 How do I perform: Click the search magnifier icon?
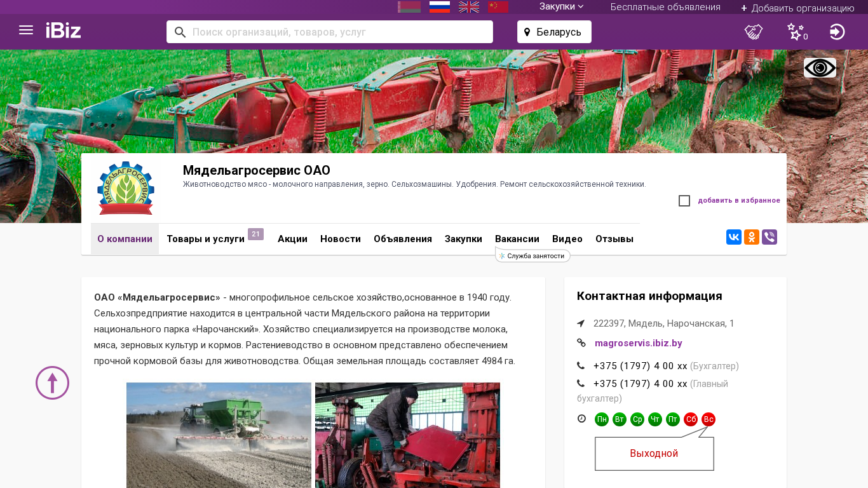tap(180, 32)
